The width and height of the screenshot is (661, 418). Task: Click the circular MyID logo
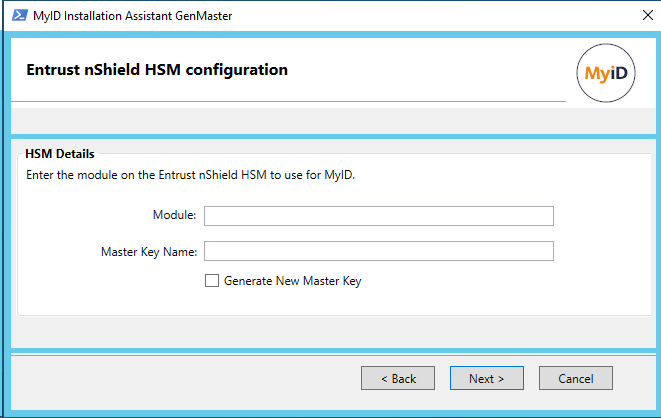click(x=606, y=73)
